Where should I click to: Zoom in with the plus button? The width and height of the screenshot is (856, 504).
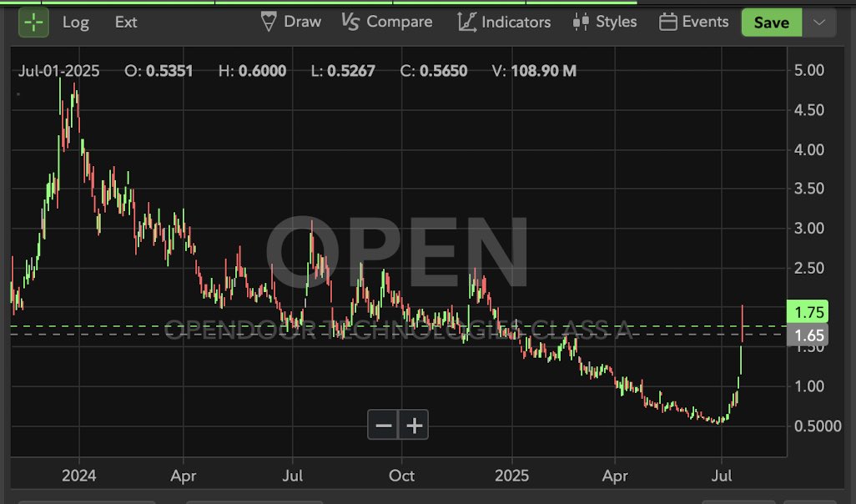pyautogui.click(x=414, y=425)
